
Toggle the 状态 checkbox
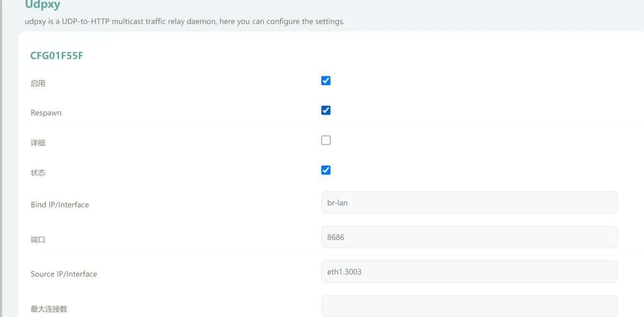[326, 170]
